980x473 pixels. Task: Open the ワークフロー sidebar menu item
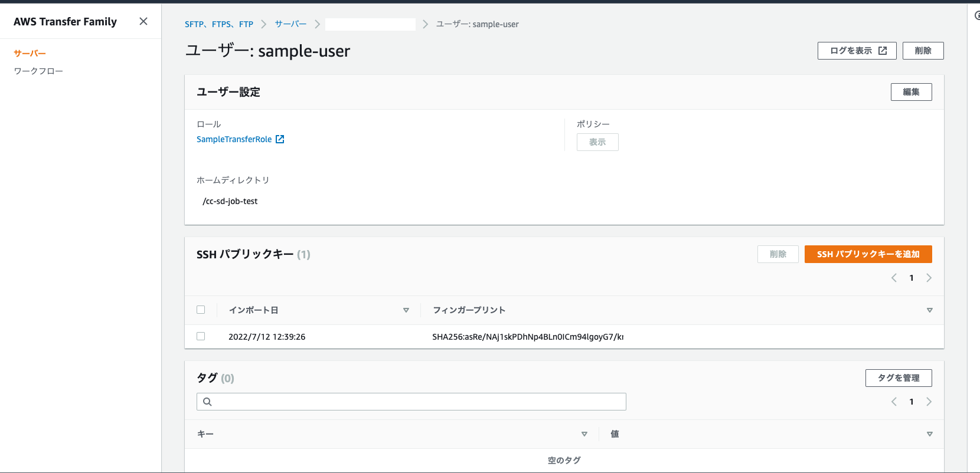click(x=38, y=71)
